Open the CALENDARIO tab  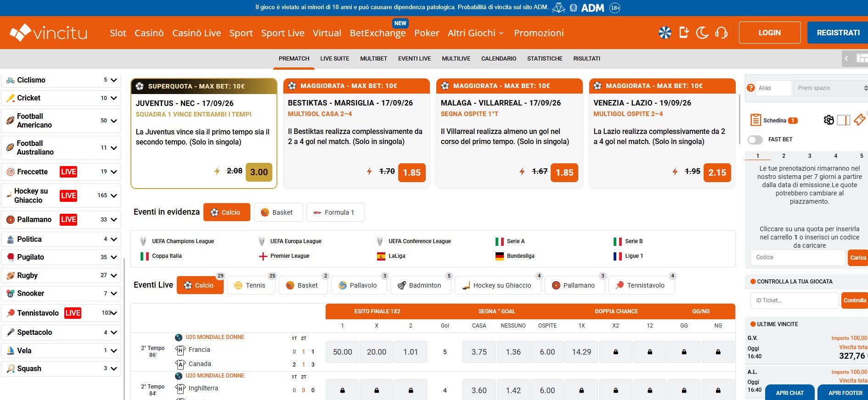point(499,59)
